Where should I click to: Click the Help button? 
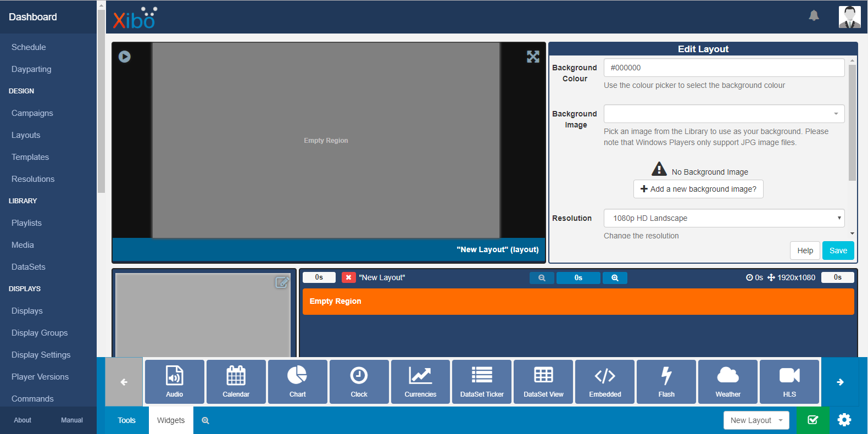pos(805,251)
